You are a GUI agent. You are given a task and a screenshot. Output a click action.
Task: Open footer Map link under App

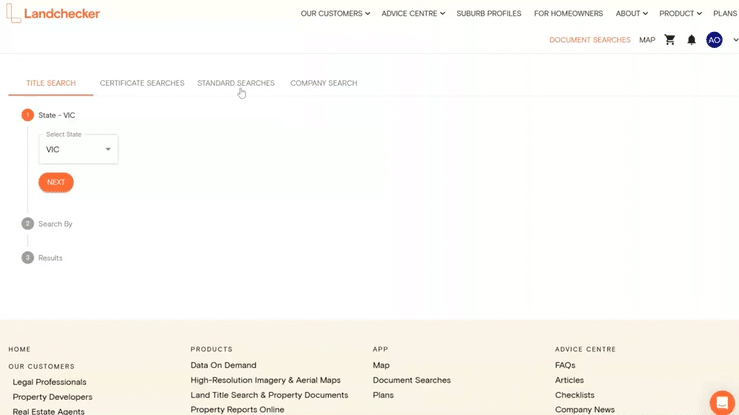(381, 365)
